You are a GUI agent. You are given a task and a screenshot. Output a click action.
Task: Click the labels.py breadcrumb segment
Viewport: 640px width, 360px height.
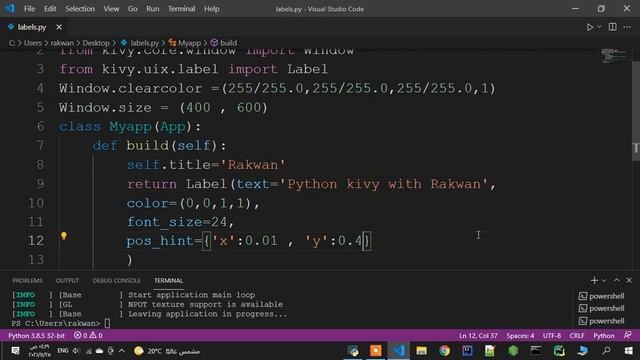[x=140, y=43]
